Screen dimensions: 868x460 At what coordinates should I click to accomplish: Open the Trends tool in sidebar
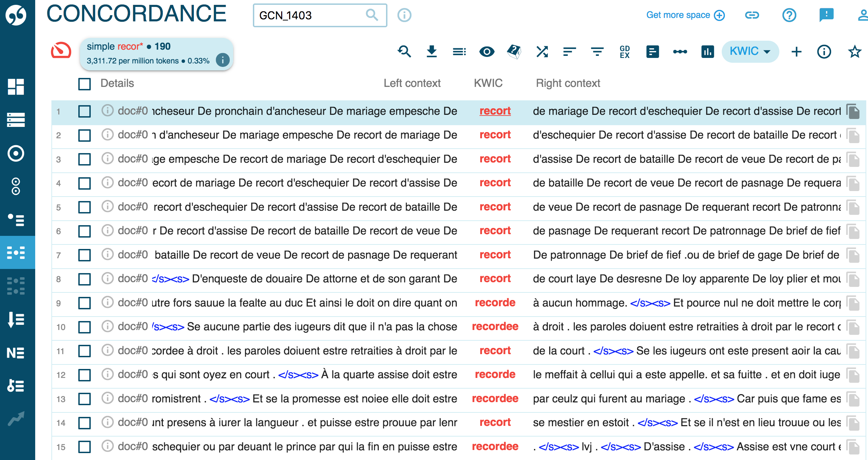click(16, 419)
